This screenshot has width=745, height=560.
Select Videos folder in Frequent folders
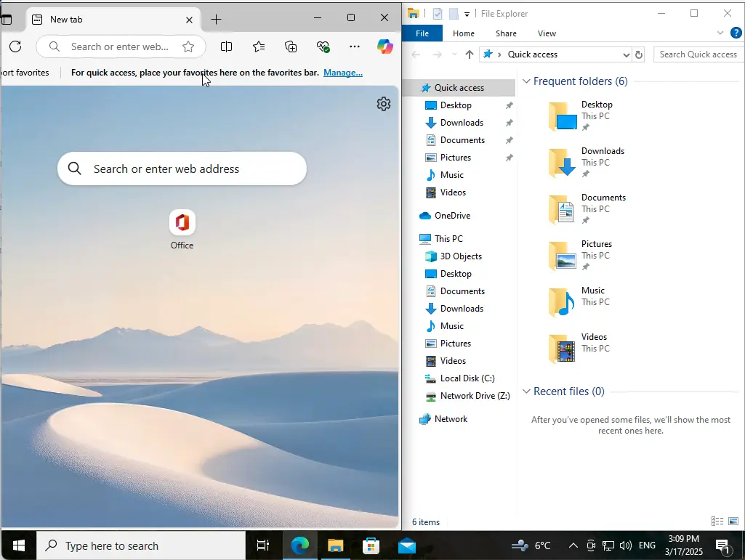click(x=578, y=348)
